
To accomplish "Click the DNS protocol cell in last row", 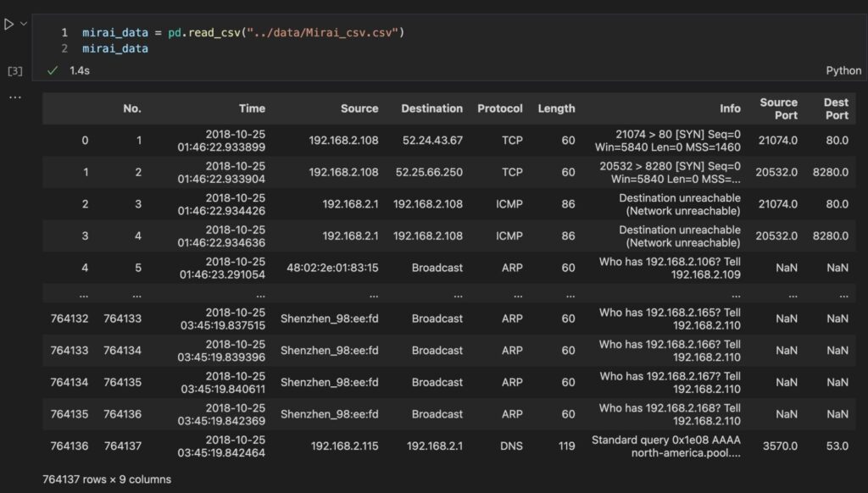I will tap(511, 446).
